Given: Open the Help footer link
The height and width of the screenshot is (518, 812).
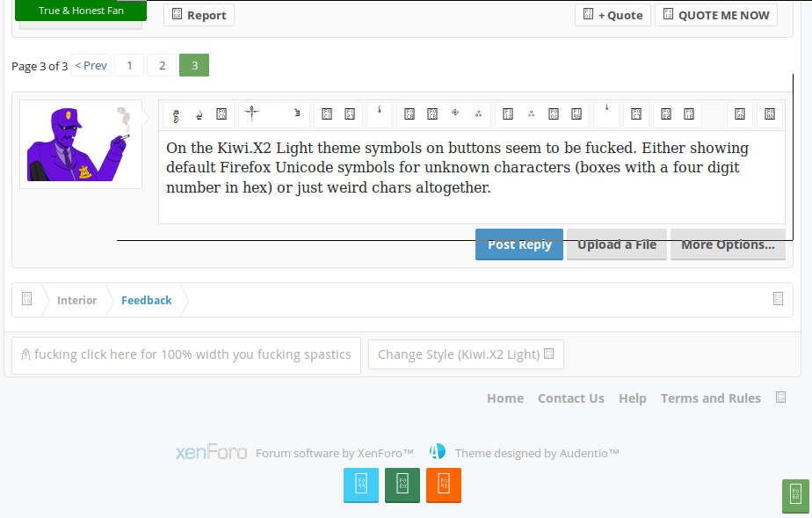Looking at the screenshot, I should pyautogui.click(x=633, y=398).
